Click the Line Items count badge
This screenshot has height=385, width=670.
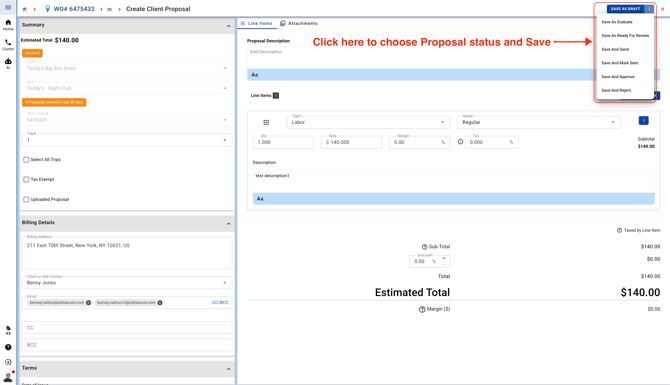[x=276, y=95]
